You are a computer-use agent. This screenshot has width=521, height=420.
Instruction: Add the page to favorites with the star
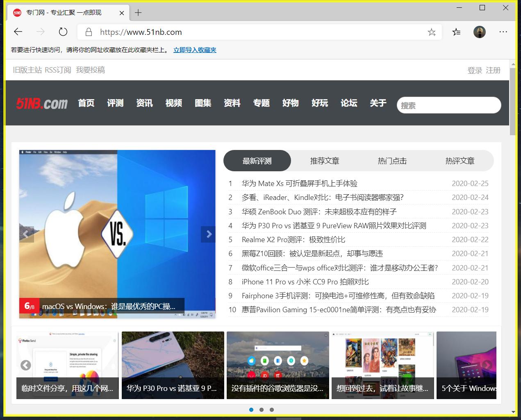tap(432, 32)
